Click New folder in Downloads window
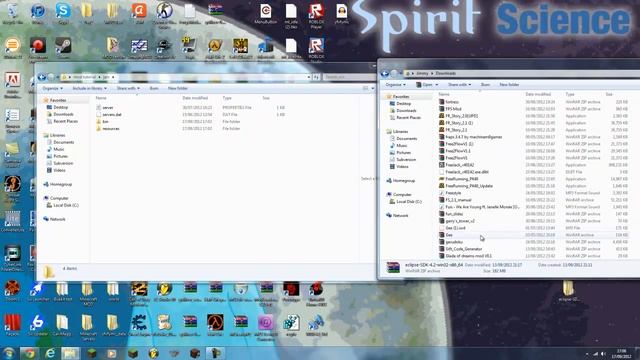Screen dimensions: 640x360 point(509,84)
